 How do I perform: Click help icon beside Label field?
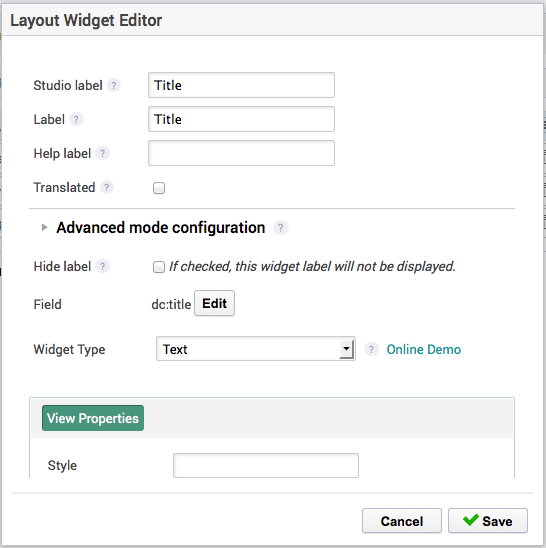[76, 120]
